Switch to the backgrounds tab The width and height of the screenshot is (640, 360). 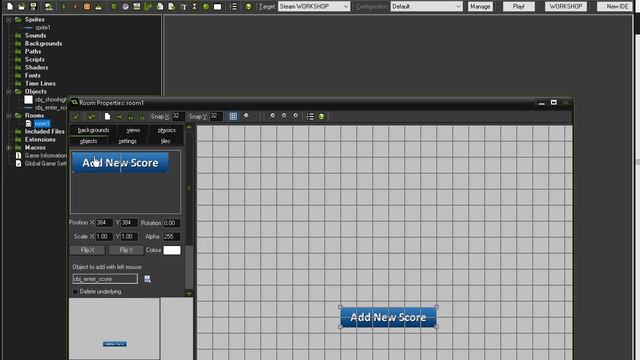coord(93,130)
